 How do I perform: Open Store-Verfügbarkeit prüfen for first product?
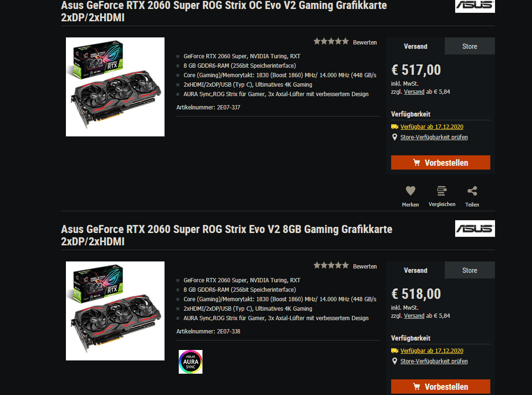click(x=433, y=137)
